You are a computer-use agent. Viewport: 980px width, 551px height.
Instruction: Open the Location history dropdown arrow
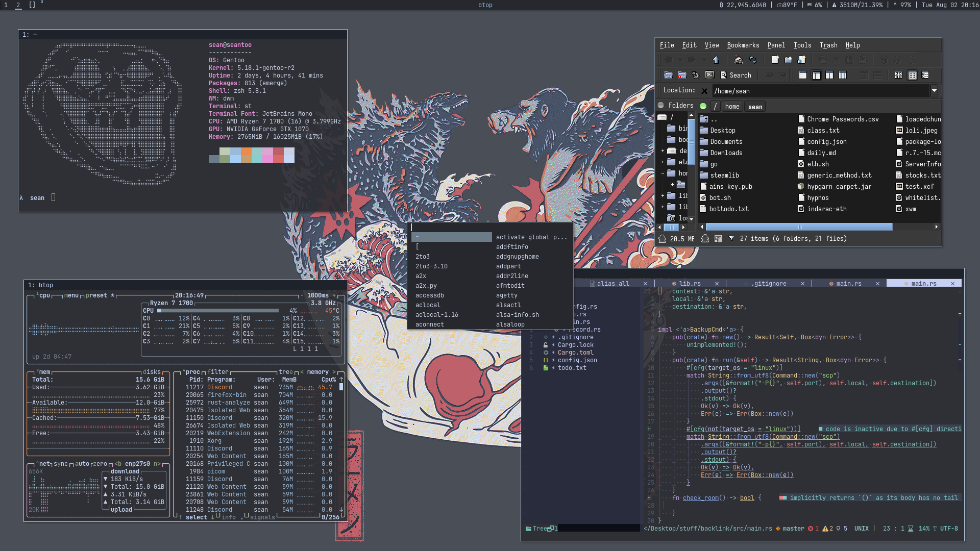(934, 91)
